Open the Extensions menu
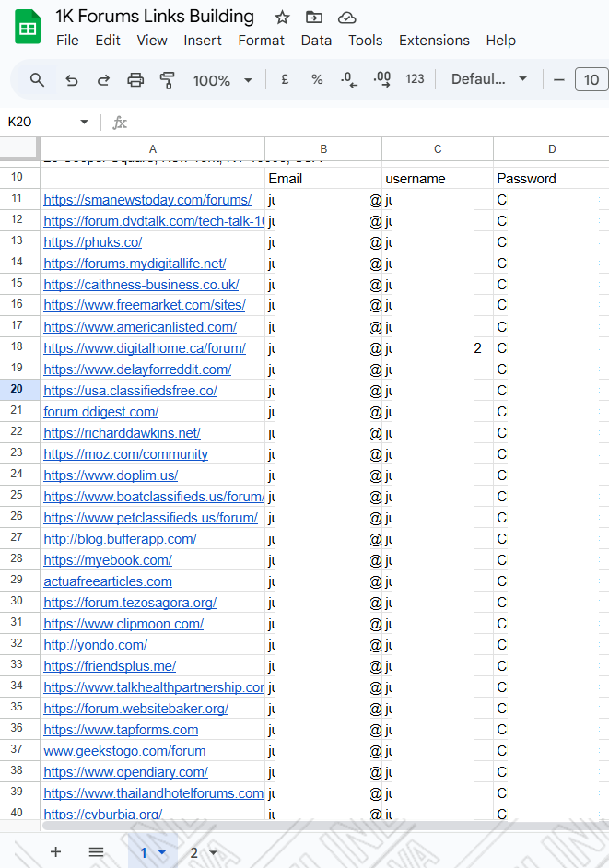Image resolution: width=609 pixels, height=868 pixels. point(434,41)
